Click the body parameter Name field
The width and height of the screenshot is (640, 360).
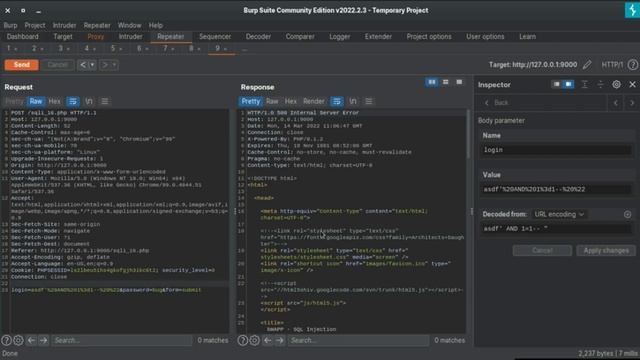[x=556, y=150]
